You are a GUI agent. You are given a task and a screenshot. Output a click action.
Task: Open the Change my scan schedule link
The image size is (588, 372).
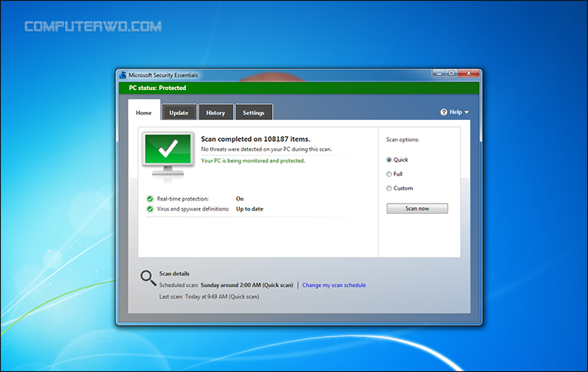point(334,285)
